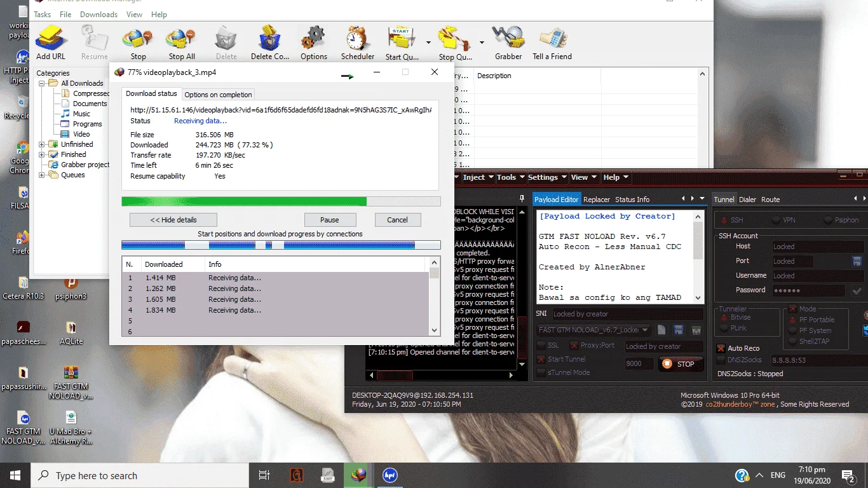
Task: Cancel the current download
Action: point(397,220)
